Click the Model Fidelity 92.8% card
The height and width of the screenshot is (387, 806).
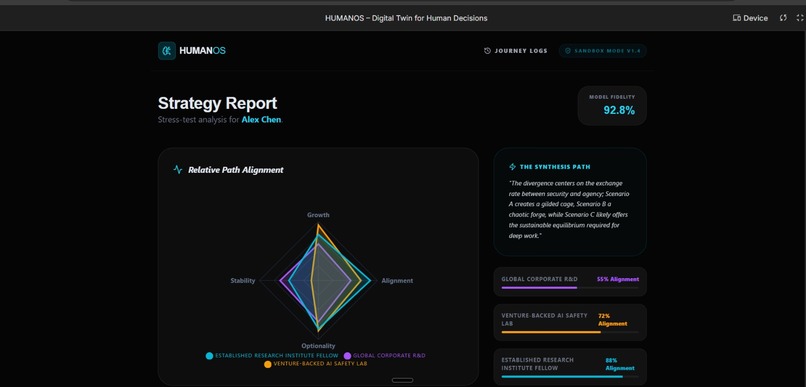tap(612, 105)
